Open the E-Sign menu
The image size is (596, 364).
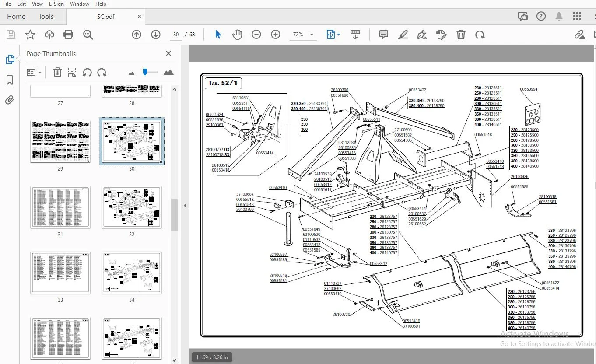[56, 4]
